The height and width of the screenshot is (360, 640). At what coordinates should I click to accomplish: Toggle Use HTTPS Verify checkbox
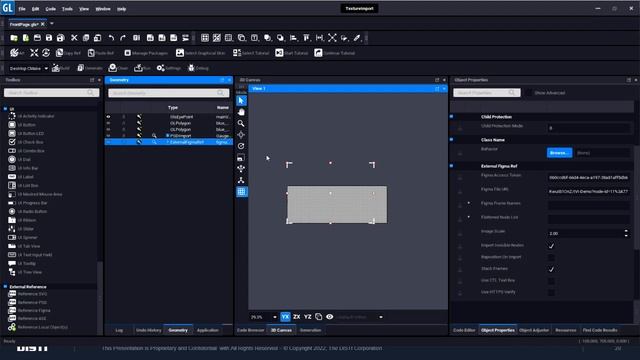[551, 293]
